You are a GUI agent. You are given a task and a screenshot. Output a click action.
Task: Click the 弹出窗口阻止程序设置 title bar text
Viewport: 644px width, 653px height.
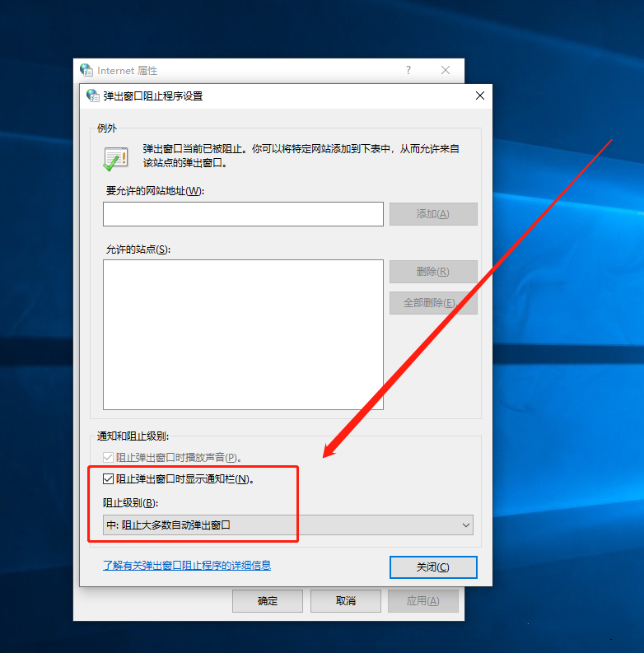point(153,96)
